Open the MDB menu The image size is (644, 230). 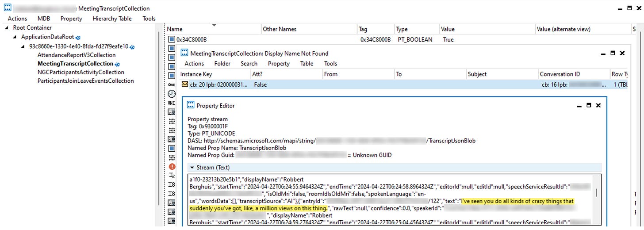[44, 19]
